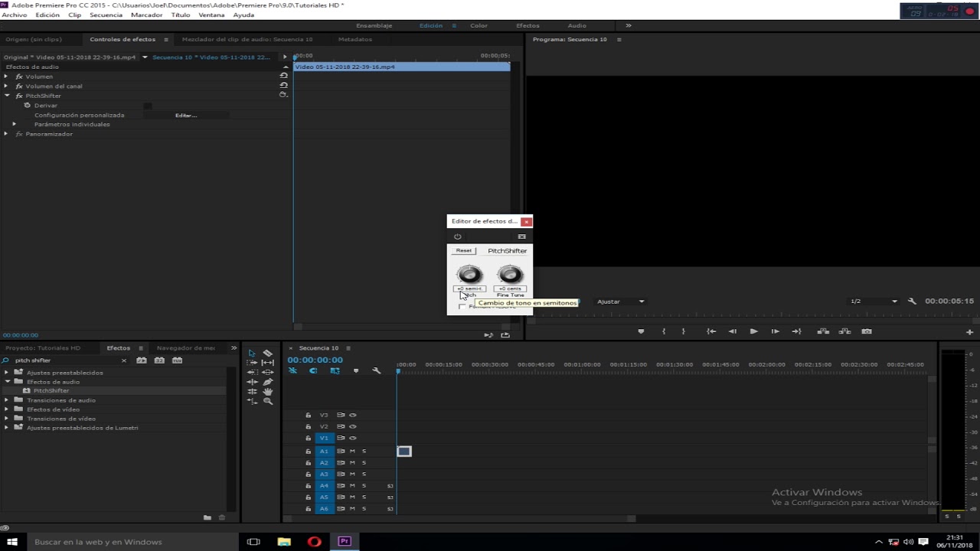Viewport: 980px width, 551px height.
Task: Switch to the Color workspace
Action: click(x=479, y=25)
